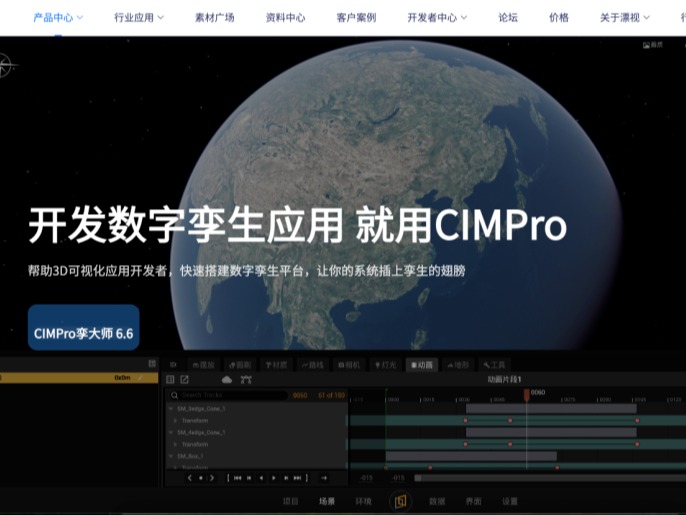Play the animation forward
Screen dimensions: 686x515
tap(273, 478)
